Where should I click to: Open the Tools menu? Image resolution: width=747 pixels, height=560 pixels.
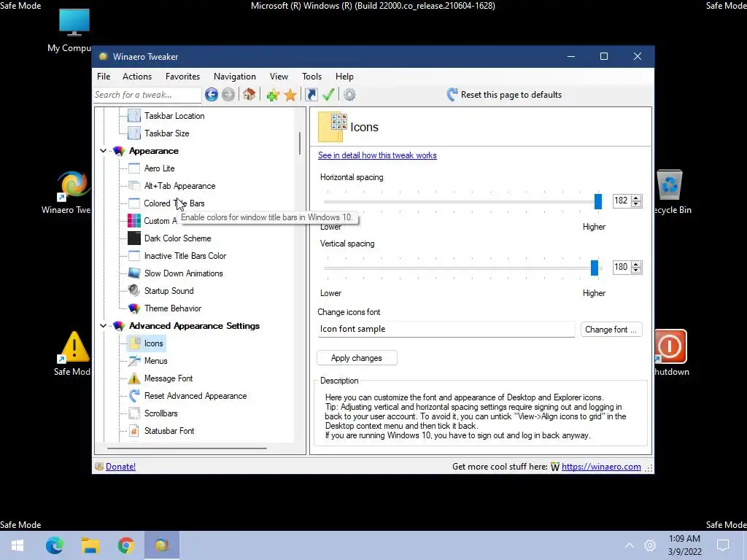[x=311, y=77]
